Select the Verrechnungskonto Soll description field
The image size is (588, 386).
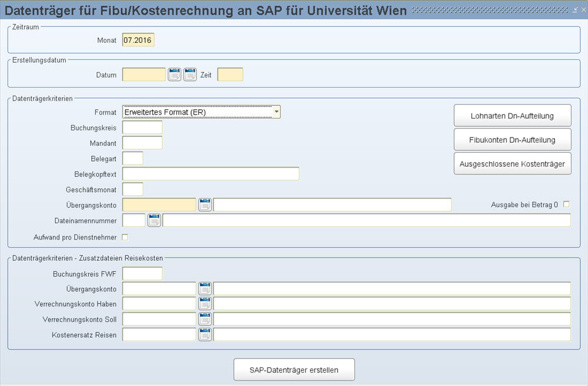392,319
